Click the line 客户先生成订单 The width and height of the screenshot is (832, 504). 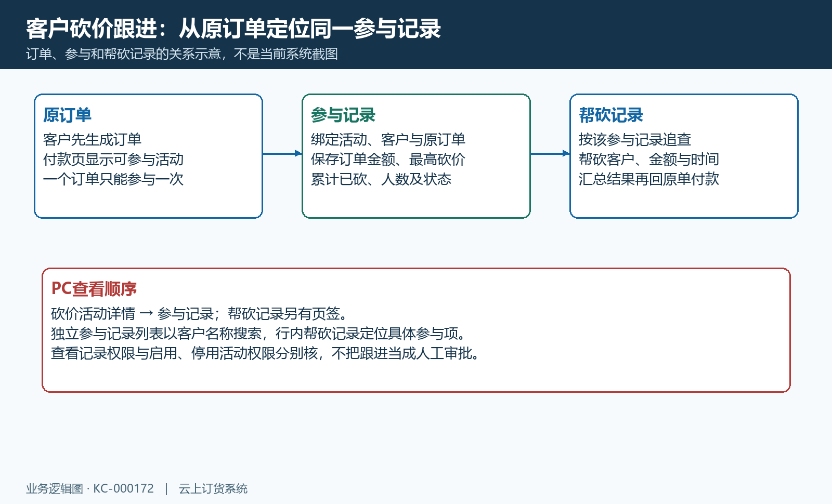click(92, 139)
